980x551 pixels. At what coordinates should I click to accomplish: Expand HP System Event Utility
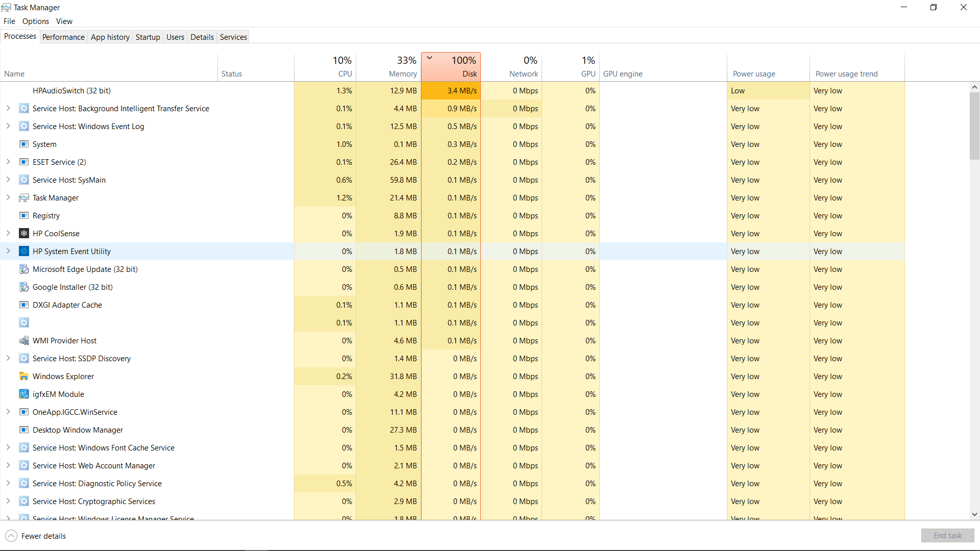8,251
